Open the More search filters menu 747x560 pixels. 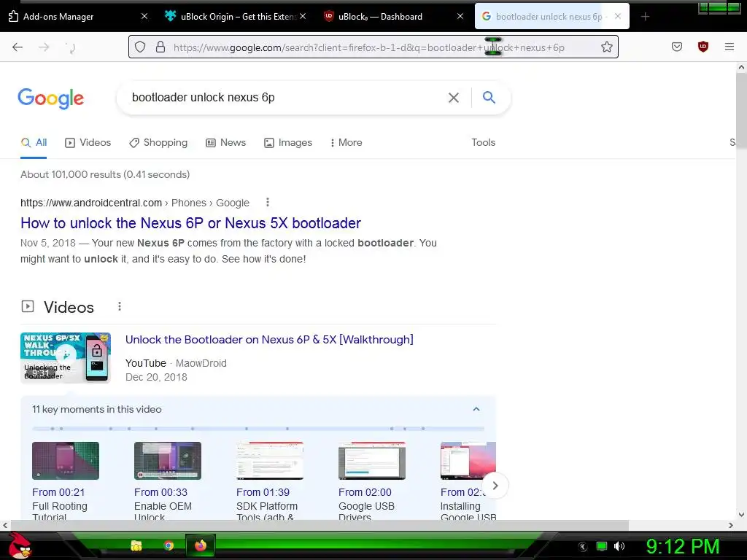347,142
